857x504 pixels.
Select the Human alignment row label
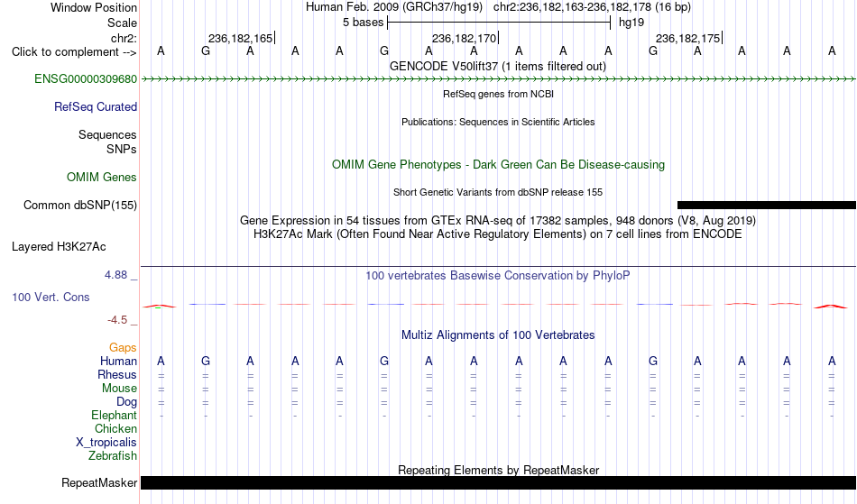click(x=118, y=362)
